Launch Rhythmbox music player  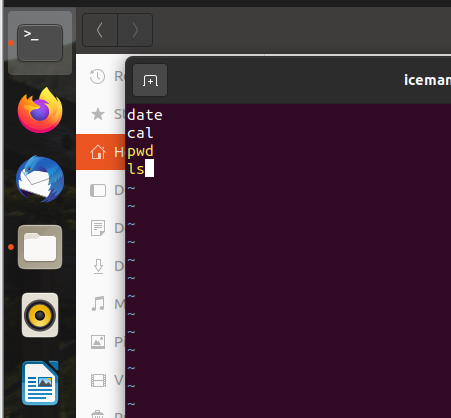[40, 315]
